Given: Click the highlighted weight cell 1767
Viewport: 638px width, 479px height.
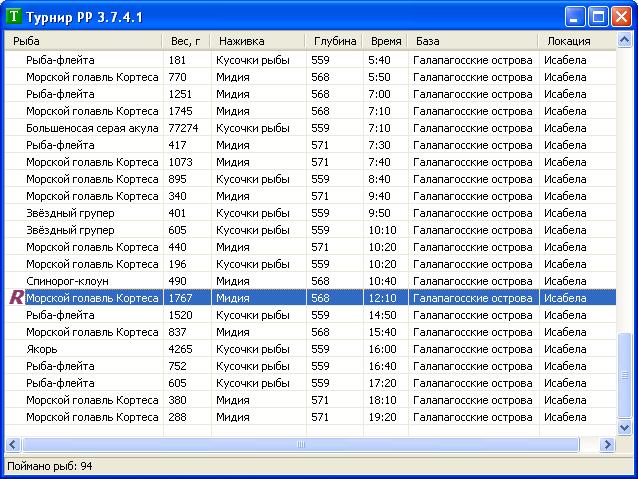Looking at the screenshot, I should [180, 298].
